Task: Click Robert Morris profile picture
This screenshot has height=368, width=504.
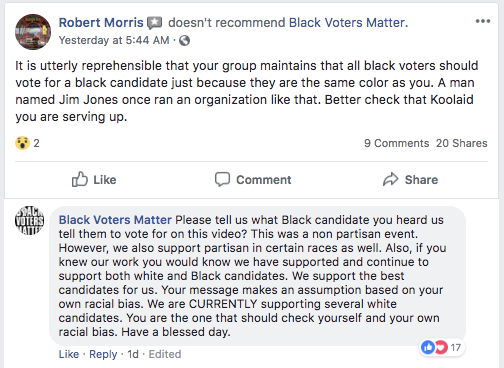Action: tap(33, 32)
